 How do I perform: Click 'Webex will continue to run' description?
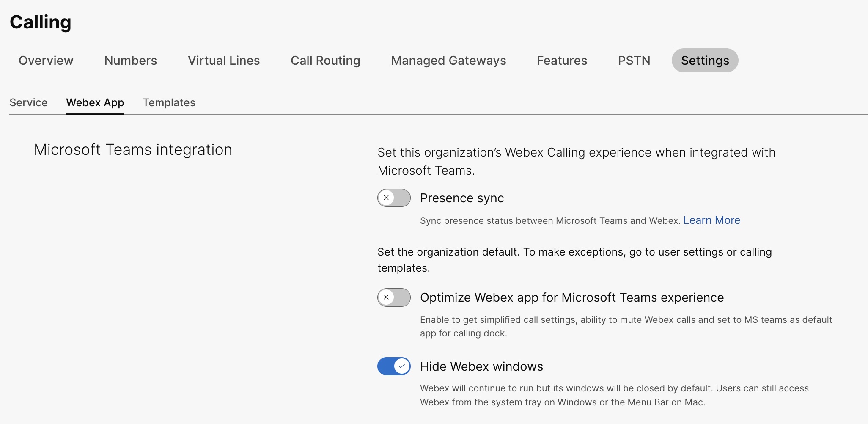click(614, 395)
